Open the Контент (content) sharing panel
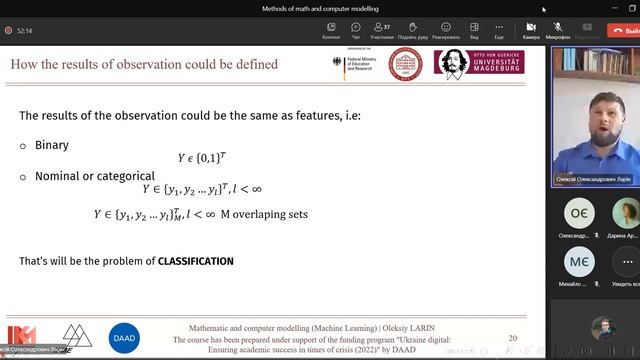 [331, 31]
